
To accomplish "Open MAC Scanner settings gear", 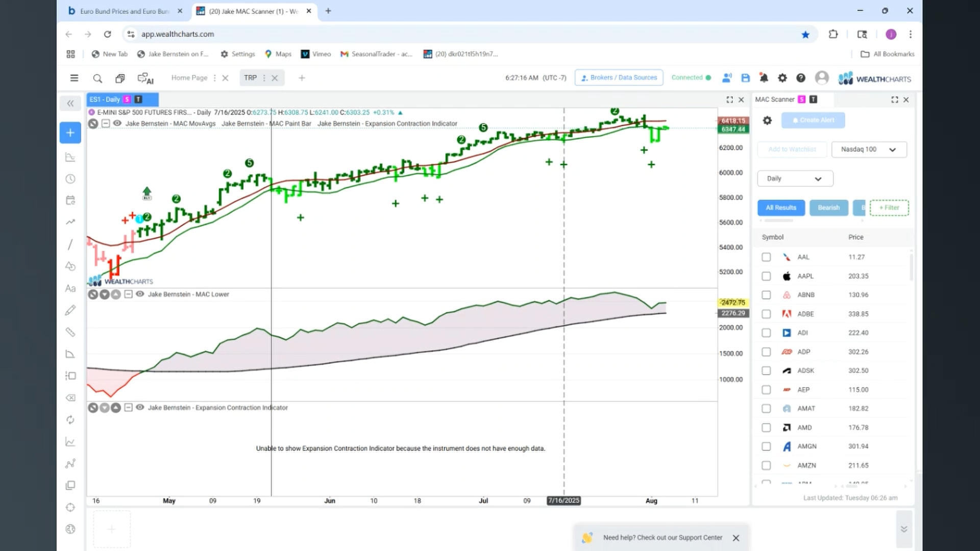I will [767, 120].
